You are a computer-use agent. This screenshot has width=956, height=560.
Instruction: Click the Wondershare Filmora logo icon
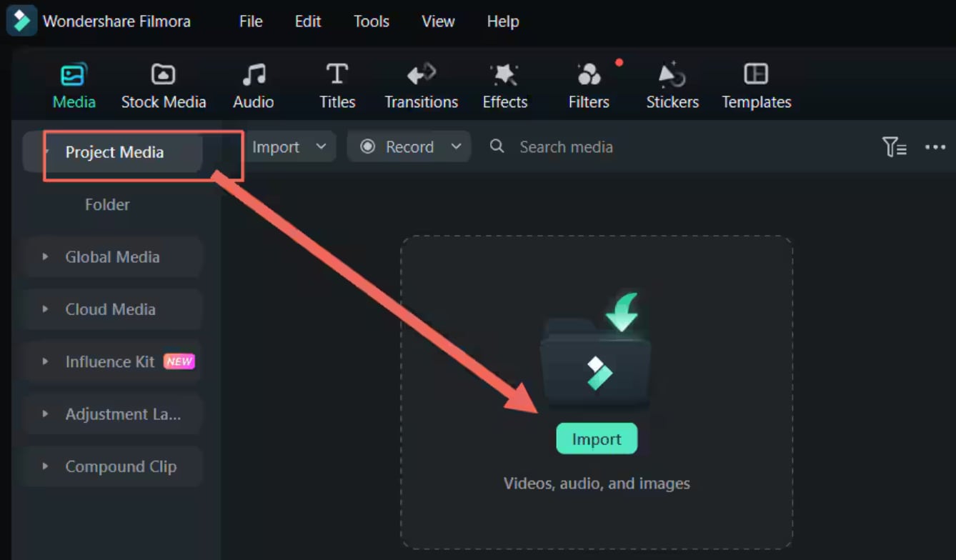pyautogui.click(x=21, y=21)
